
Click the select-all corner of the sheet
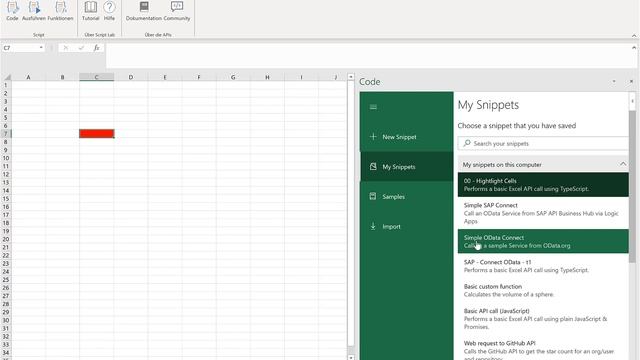click(x=7, y=77)
